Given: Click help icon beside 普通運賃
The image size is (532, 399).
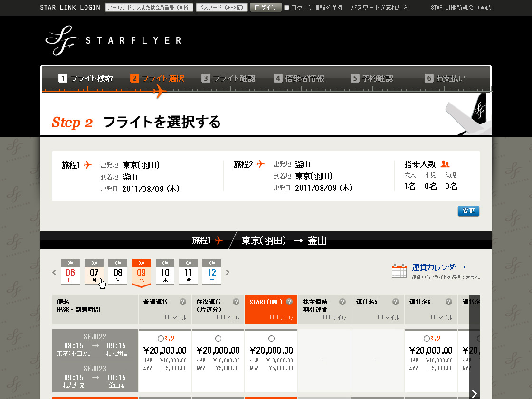Looking at the screenshot, I should click(x=183, y=302).
